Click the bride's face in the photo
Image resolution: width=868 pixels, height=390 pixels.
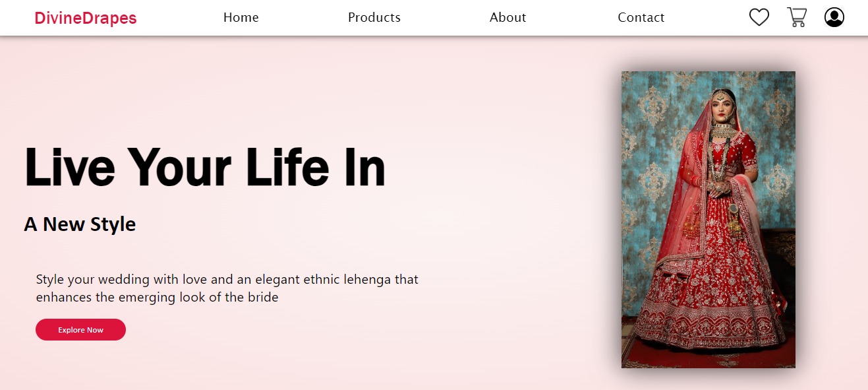(722, 108)
